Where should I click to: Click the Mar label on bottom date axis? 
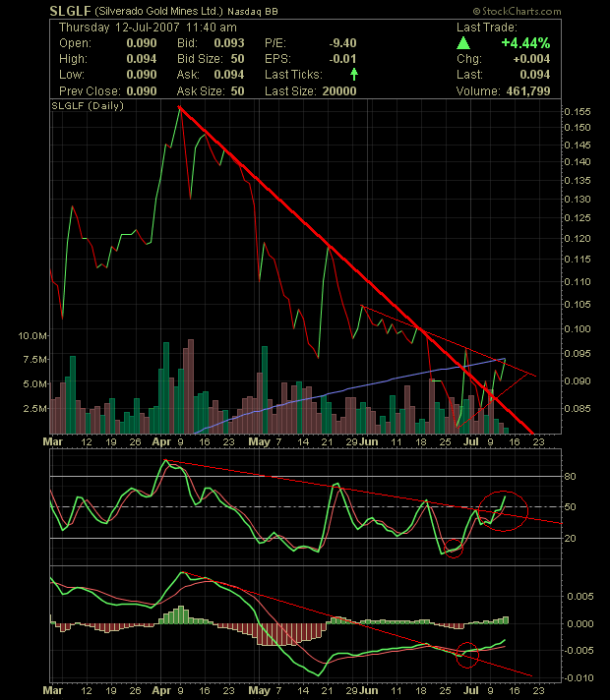tap(53, 690)
